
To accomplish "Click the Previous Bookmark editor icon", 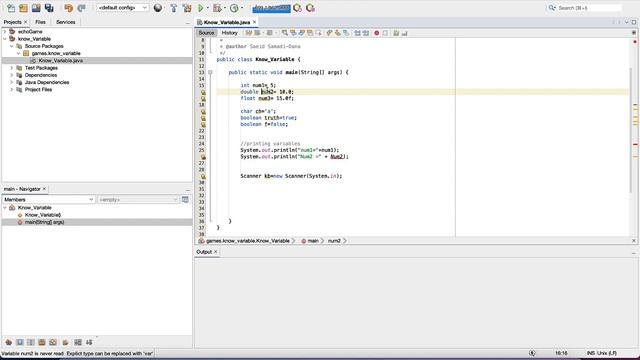I will point(329,33).
